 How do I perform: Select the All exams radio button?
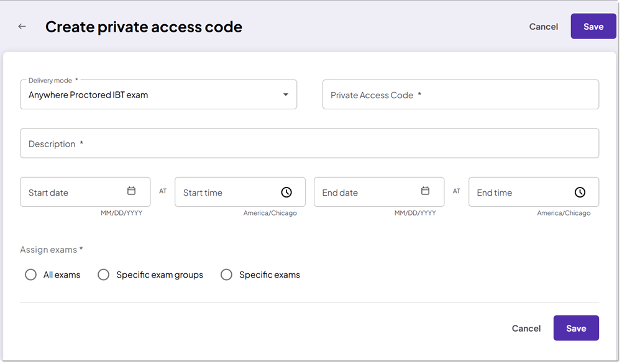[x=30, y=275]
